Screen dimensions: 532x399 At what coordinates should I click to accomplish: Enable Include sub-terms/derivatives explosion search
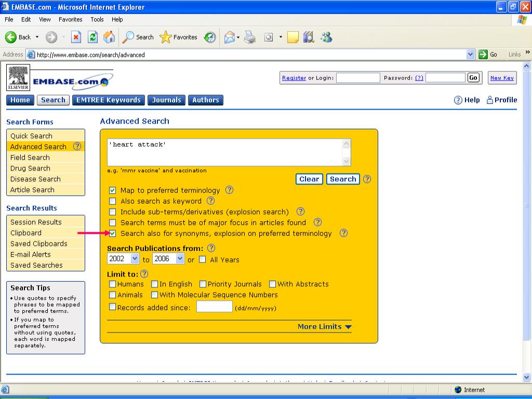click(x=112, y=212)
